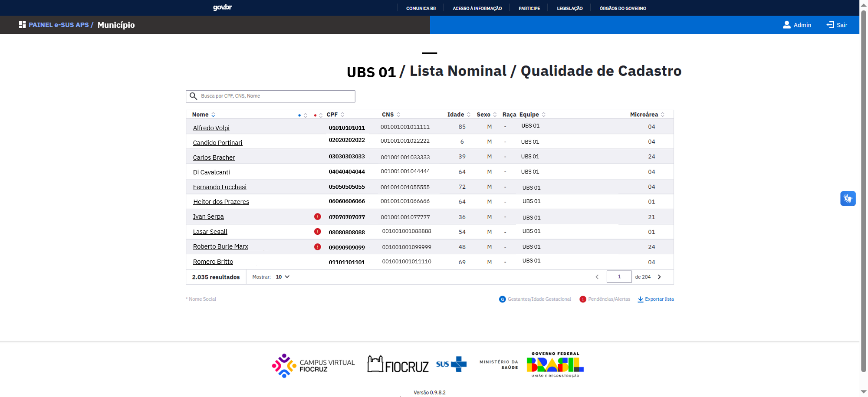This screenshot has width=868, height=397.
Task: Toggle the red pendências dot filter in the header row
Action: click(315, 115)
